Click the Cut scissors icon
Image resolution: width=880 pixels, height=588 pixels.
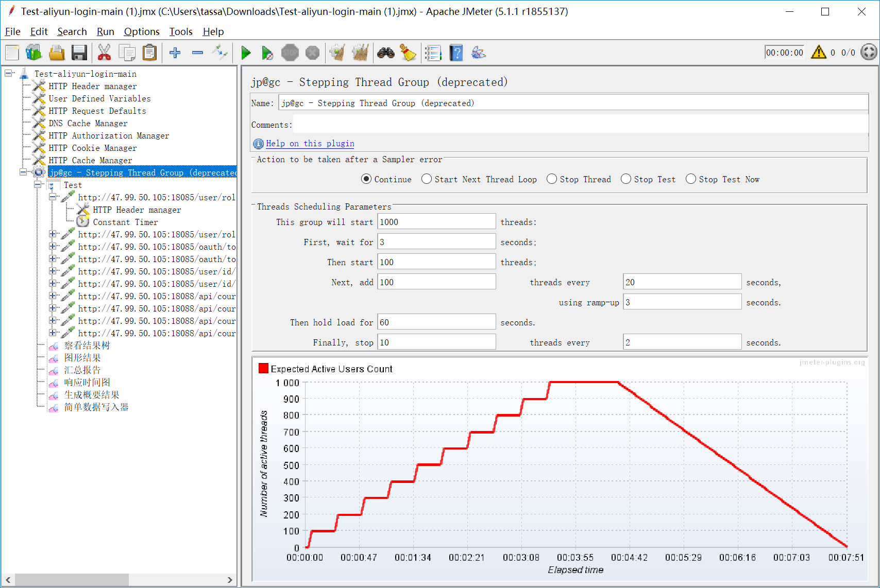coord(104,53)
